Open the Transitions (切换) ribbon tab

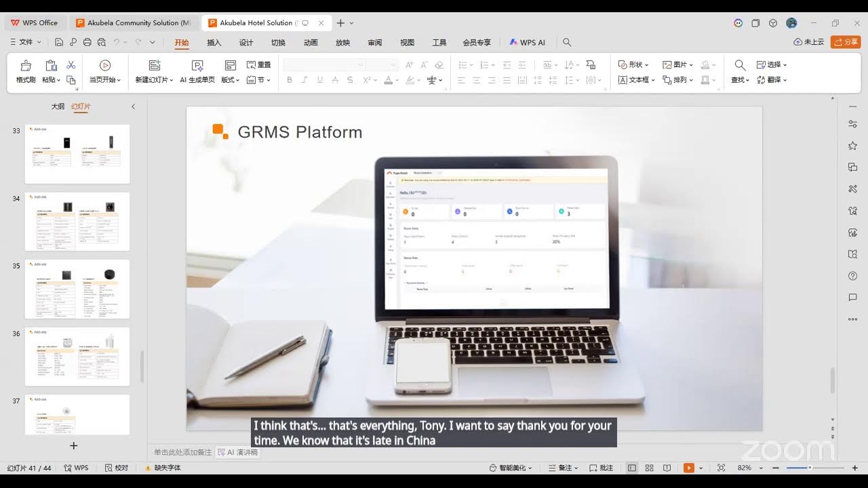(278, 42)
